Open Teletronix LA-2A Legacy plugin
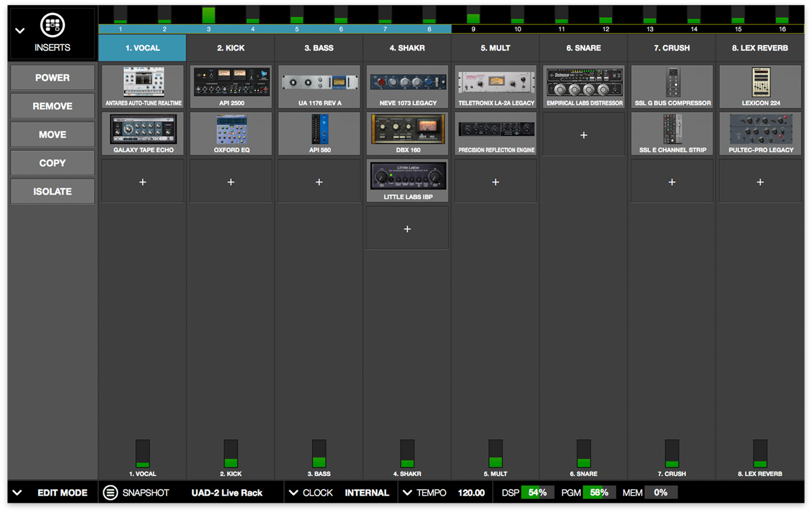 (496, 86)
